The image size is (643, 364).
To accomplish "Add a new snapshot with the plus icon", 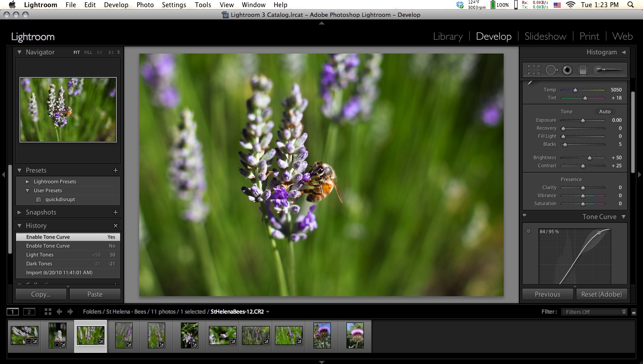I will pos(116,212).
